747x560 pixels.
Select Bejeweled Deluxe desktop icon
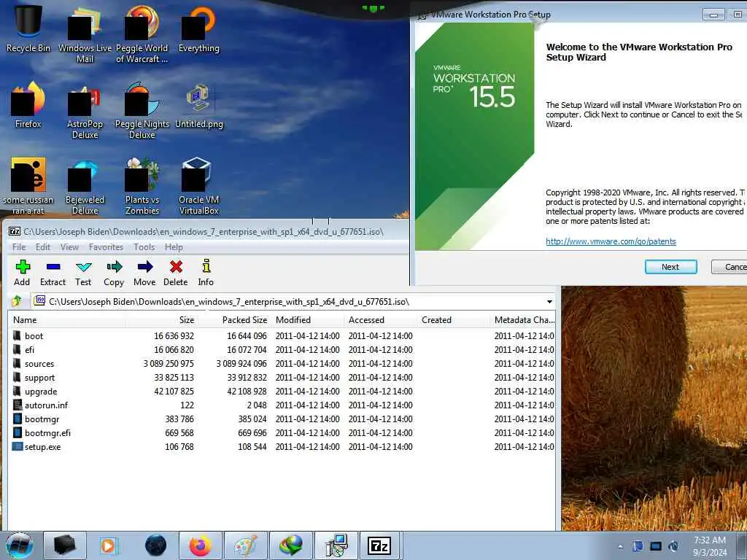[85, 186]
